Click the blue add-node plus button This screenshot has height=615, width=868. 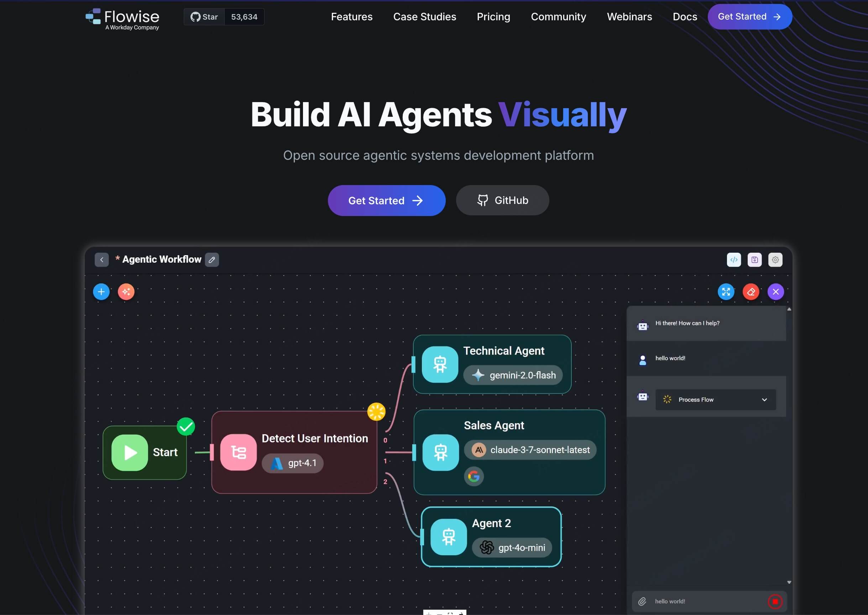click(101, 291)
